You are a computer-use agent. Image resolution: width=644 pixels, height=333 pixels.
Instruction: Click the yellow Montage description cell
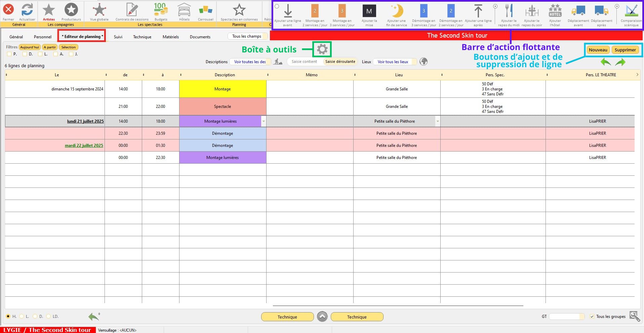[223, 89]
